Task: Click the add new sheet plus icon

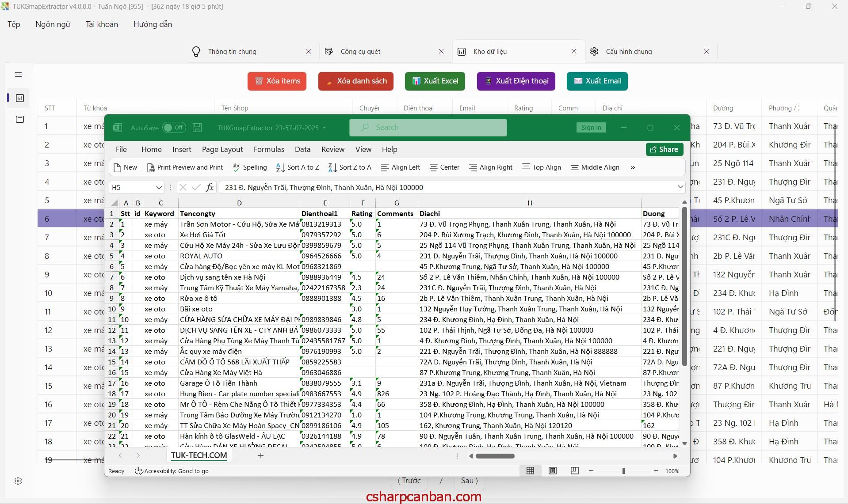Action: (261, 455)
